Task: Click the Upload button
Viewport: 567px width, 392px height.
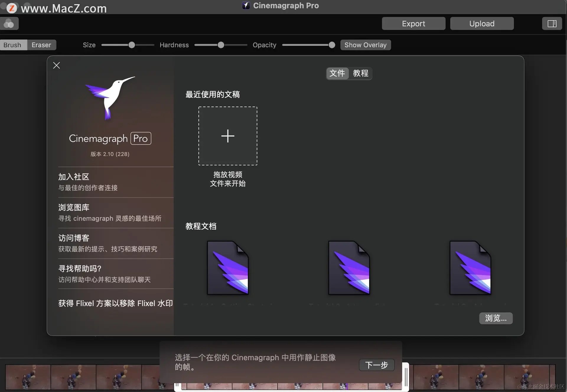Action: tap(482, 24)
